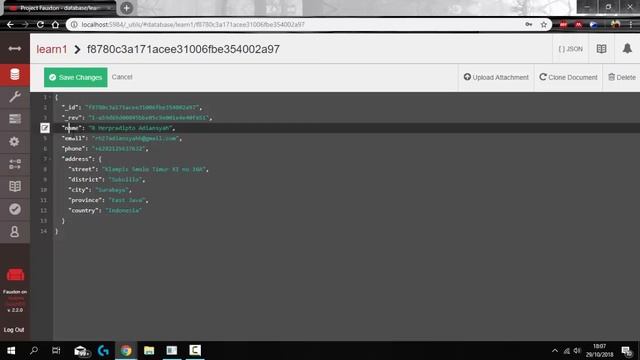This screenshot has height=360, width=640.
Task: Go forward in the browser
Action: (x=25, y=24)
